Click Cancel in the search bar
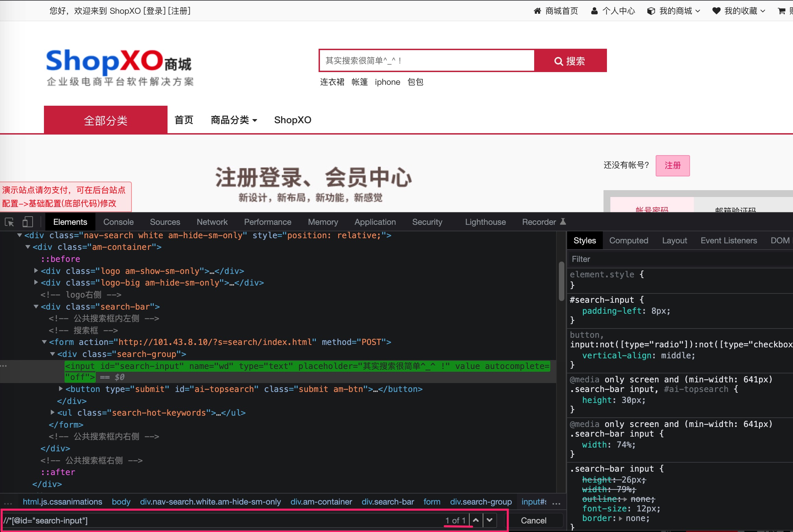 [533, 520]
